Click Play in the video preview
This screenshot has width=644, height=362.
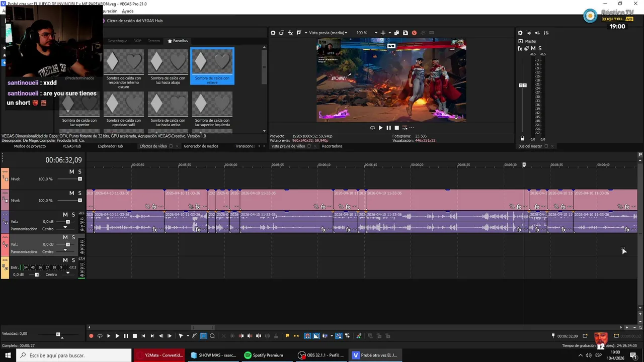coord(380,128)
